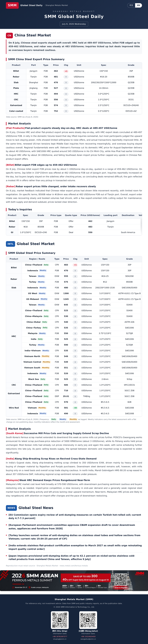
Task: Open the EU Turkish hot-rolled coil news item
Action: pos(75,516)
